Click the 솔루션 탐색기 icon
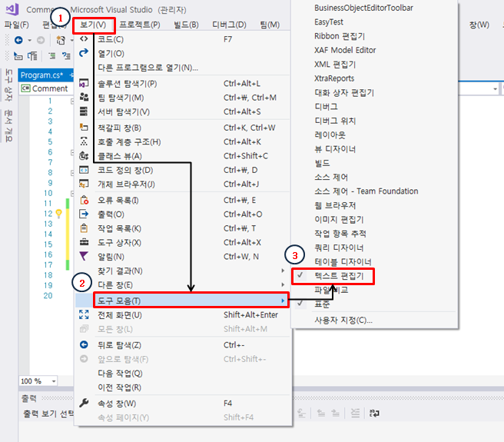This screenshot has width=504, height=442. (84, 83)
